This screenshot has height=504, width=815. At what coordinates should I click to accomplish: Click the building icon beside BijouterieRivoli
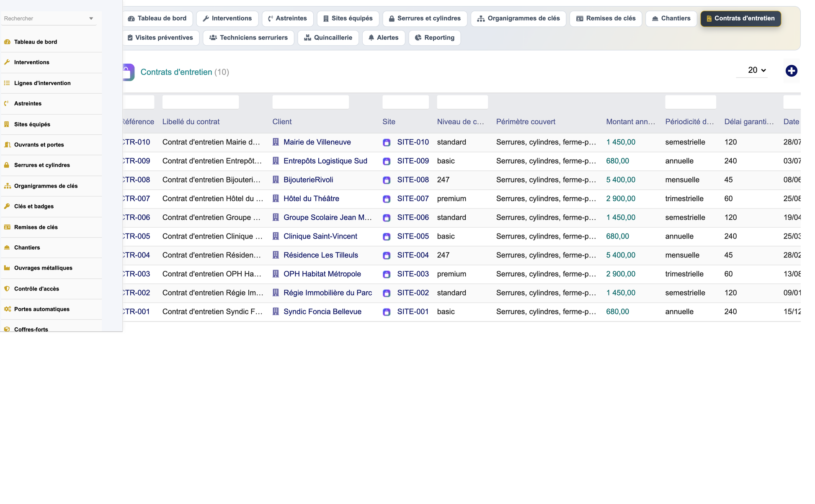coord(276,180)
